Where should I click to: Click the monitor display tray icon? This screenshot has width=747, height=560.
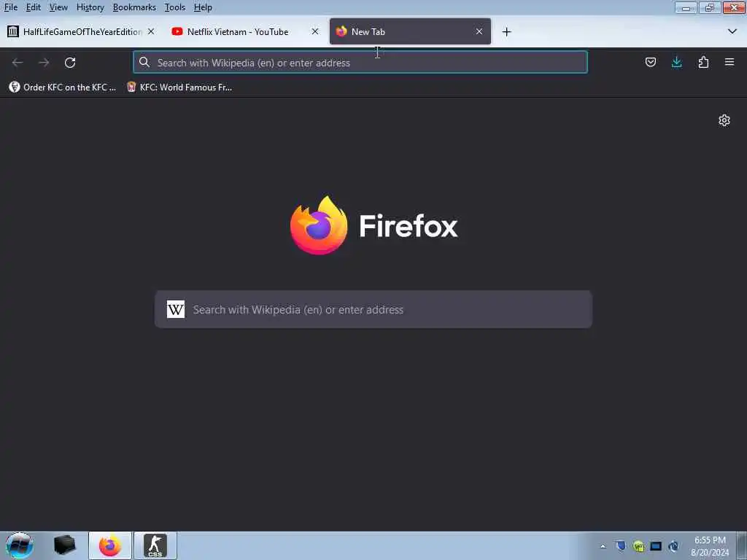point(656,546)
